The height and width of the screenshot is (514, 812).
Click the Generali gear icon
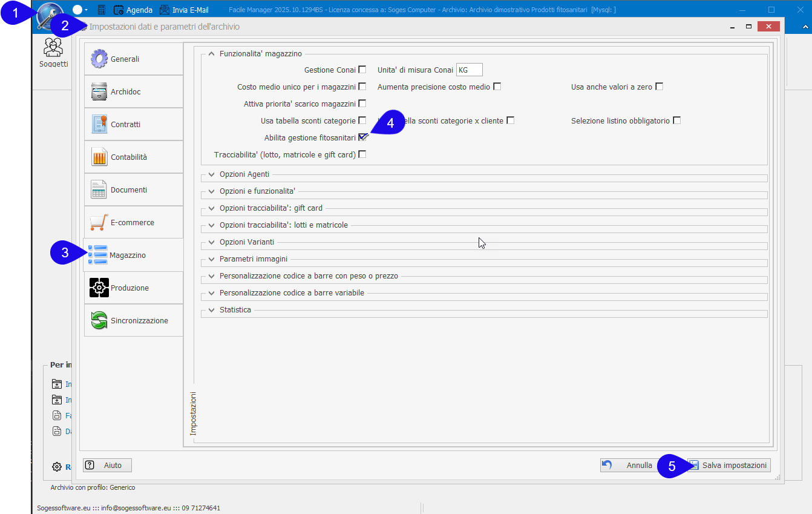pyautogui.click(x=99, y=59)
